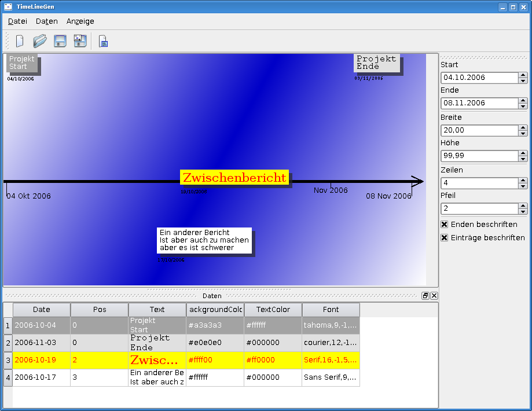Click the Date column header
The width and height of the screenshot is (532, 411).
click(42, 310)
